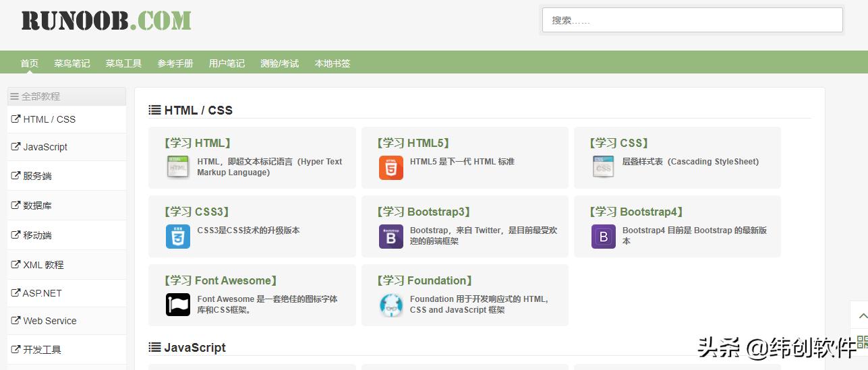Click the Bootstrap3 icon
Image resolution: width=868 pixels, height=370 pixels.
(390, 237)
